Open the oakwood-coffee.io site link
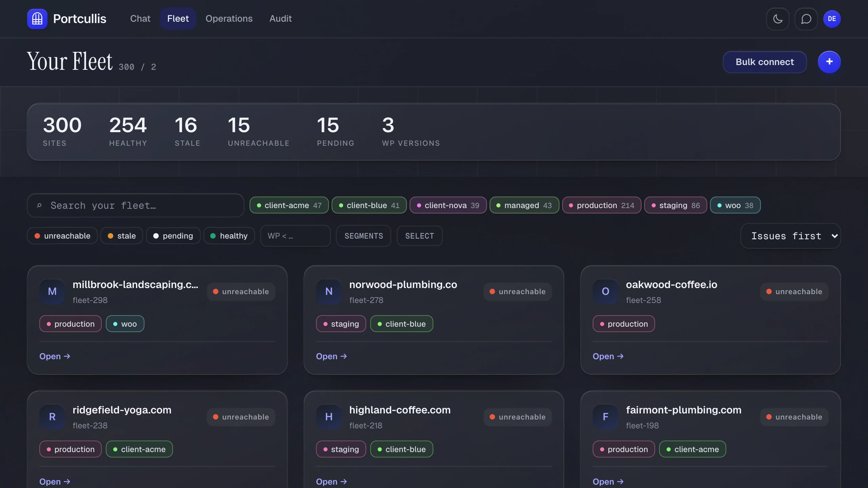This screenshot has height=488, width=868. 608,356
